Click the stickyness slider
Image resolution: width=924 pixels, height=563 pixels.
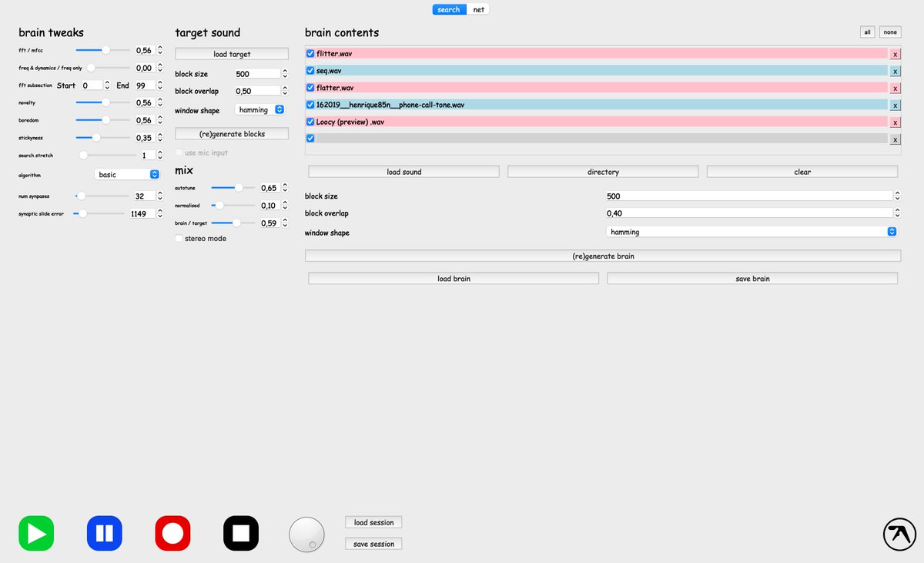pyautogui.click(x=103, y=138)
